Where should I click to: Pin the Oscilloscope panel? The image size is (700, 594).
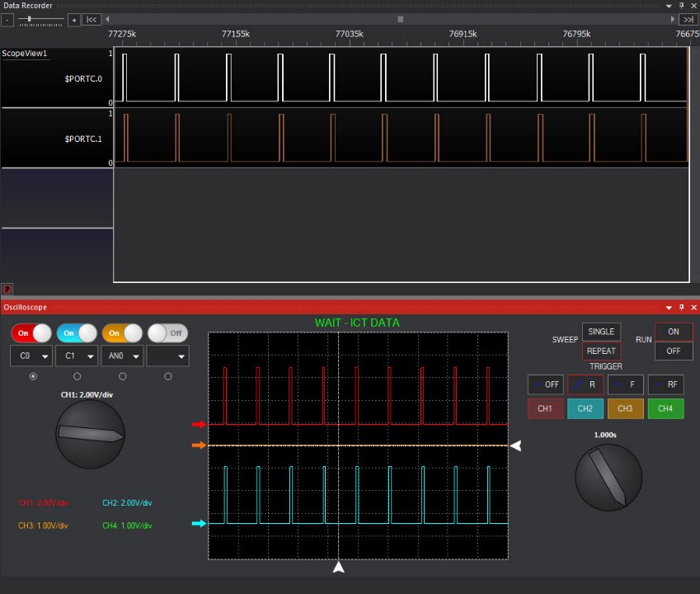click(x=682, y=307)
